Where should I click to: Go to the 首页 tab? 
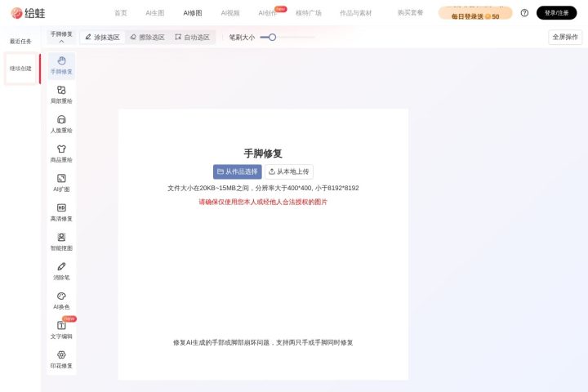(x=121, y=13)
